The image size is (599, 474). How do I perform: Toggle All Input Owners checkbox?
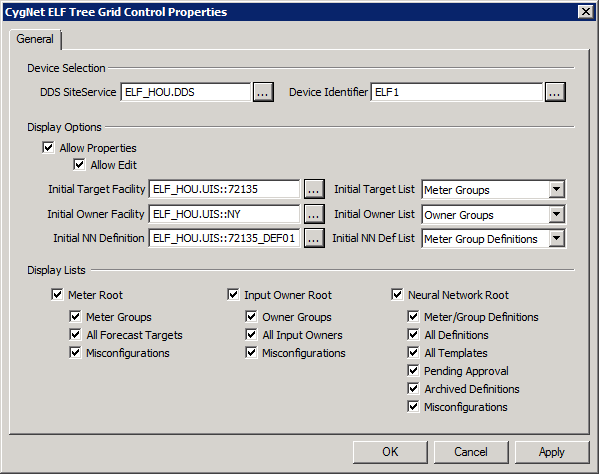[x=251, y=335]
